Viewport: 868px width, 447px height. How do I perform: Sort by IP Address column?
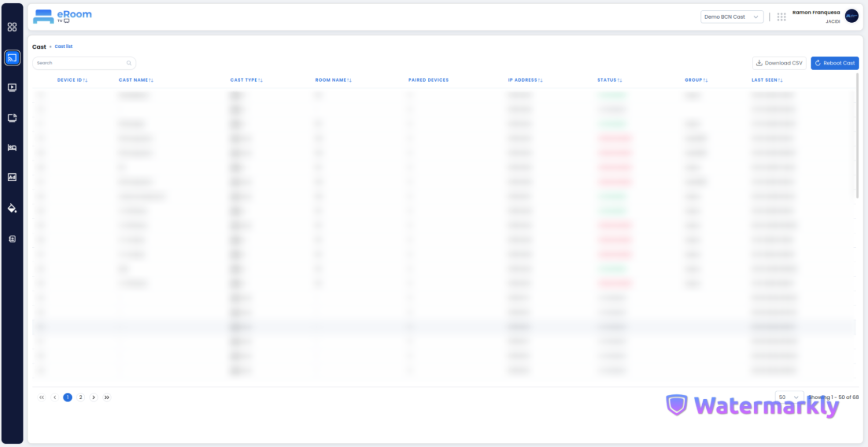coord(525,80)
